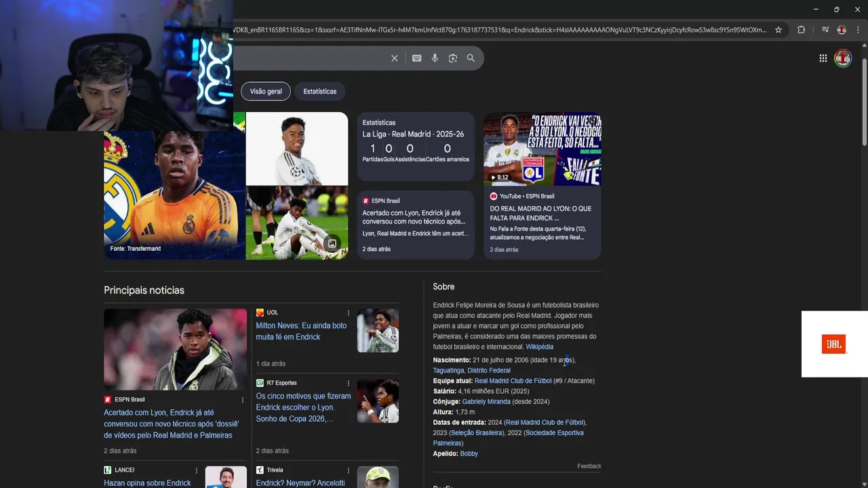Open options for R7 Esportes news item

tap(349, 384)
